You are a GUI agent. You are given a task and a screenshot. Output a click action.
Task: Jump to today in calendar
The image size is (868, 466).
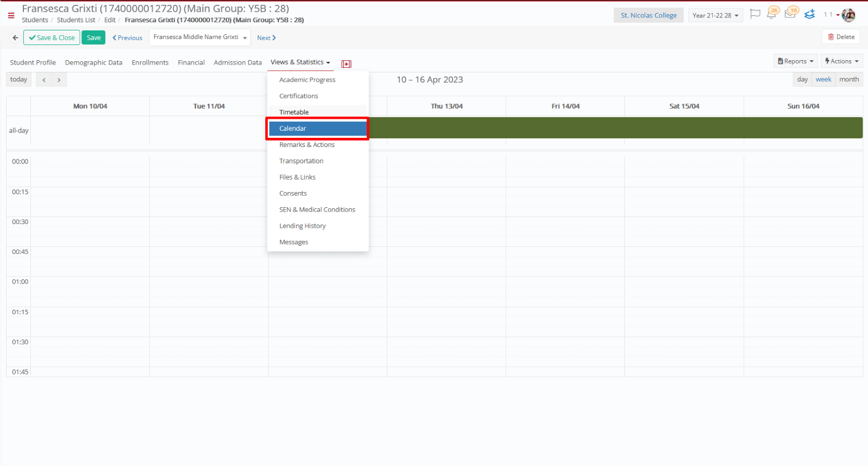tap(18, 80)
